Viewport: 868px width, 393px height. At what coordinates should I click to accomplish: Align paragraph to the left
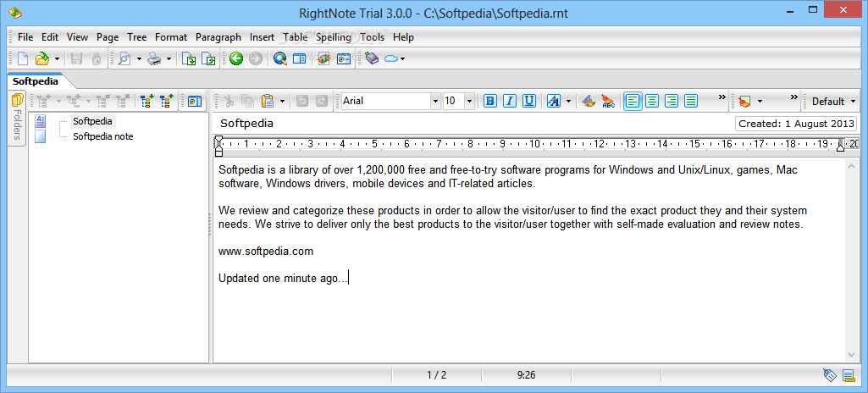(633, 101)
